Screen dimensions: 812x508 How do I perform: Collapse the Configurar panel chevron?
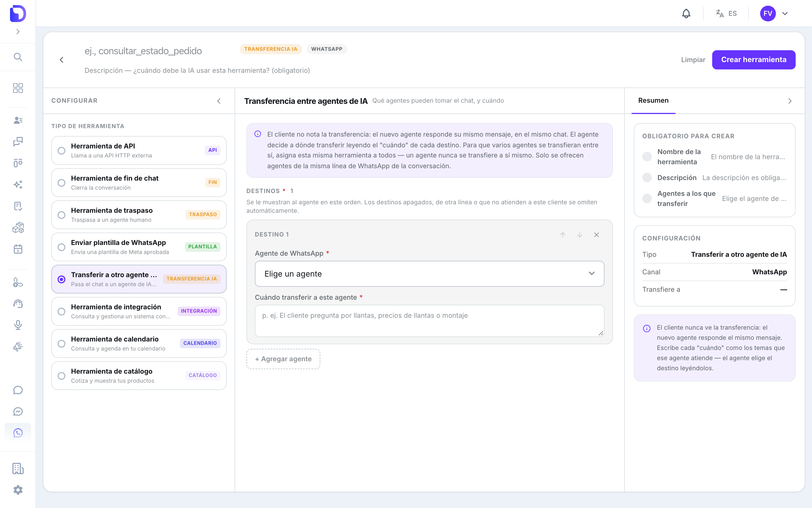(x=219, y=101)
